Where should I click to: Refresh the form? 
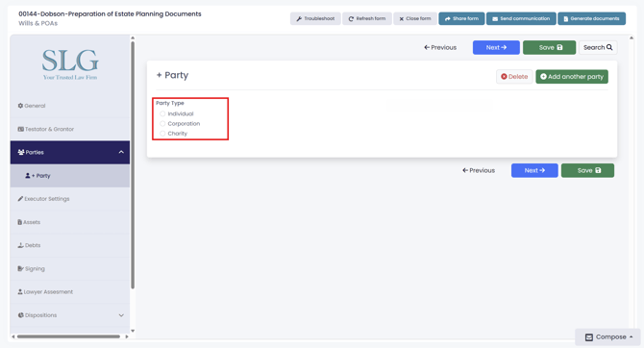pos(367,18)
